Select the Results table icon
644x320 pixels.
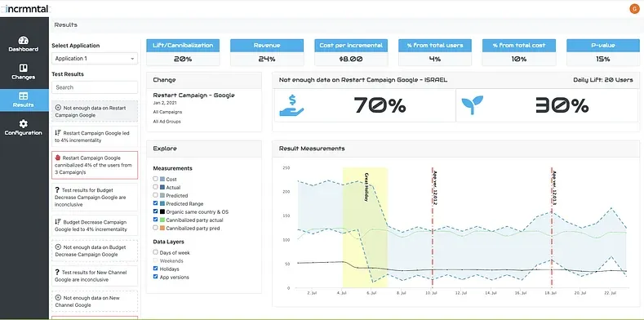[x=24, y=96]
